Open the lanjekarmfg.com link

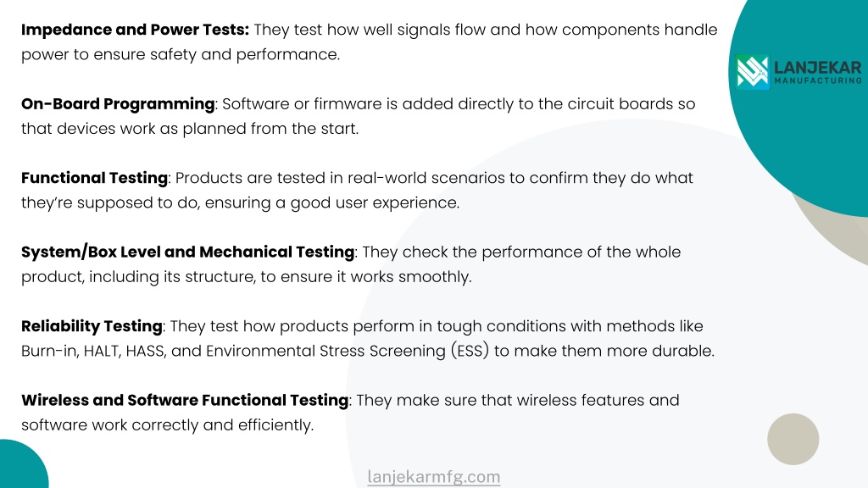click(x=434, y=477)
